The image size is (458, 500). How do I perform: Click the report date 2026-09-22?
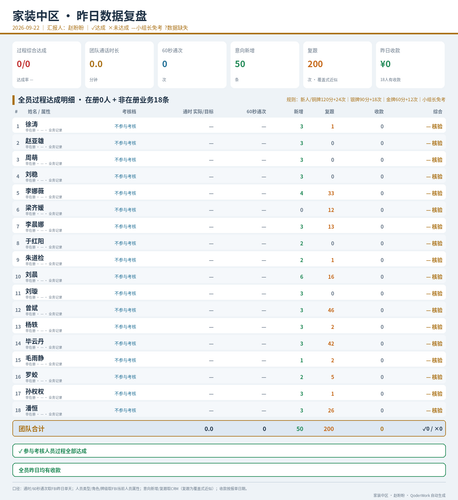coord(26,28)
